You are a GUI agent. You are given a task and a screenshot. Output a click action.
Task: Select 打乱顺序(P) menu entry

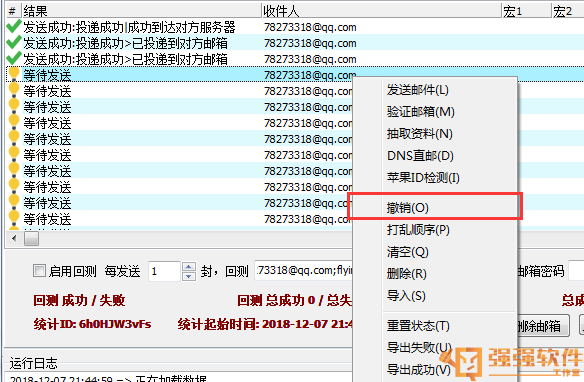tap(418, 230)
